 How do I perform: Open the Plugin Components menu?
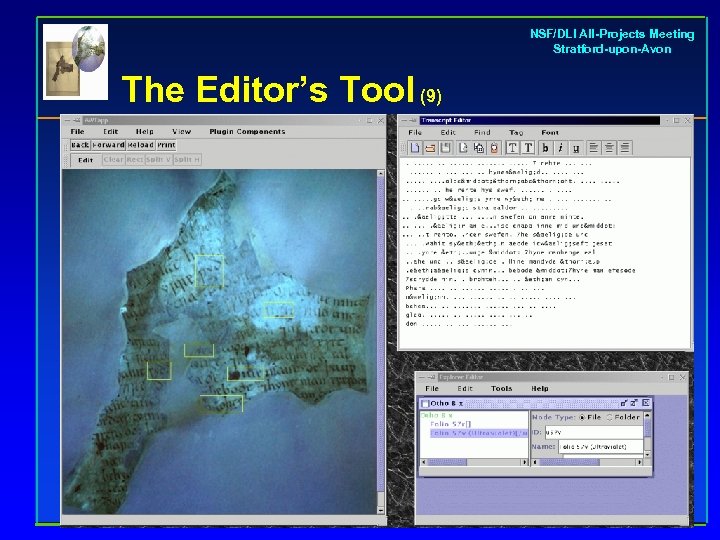click(x=247, y=131)
